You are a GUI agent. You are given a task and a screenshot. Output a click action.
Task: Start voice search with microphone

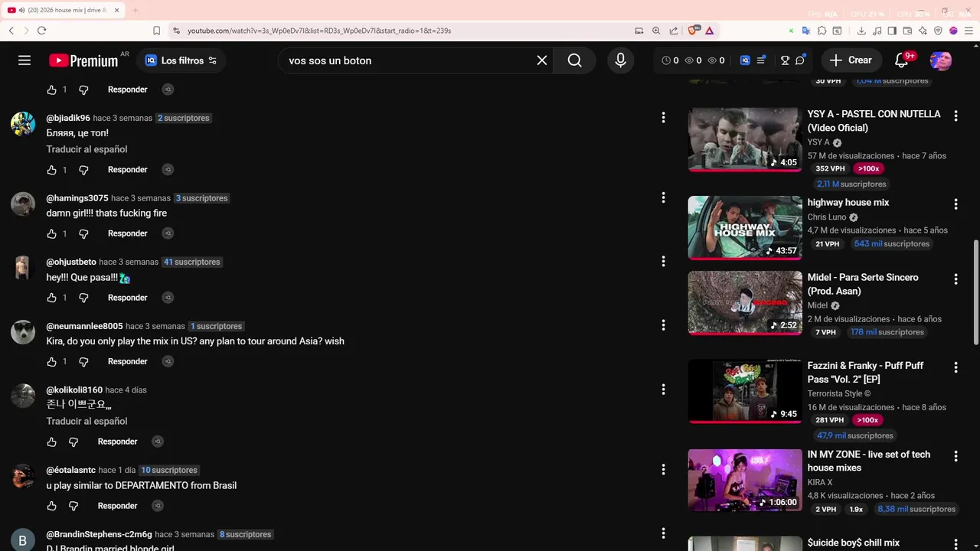[621, 60]
